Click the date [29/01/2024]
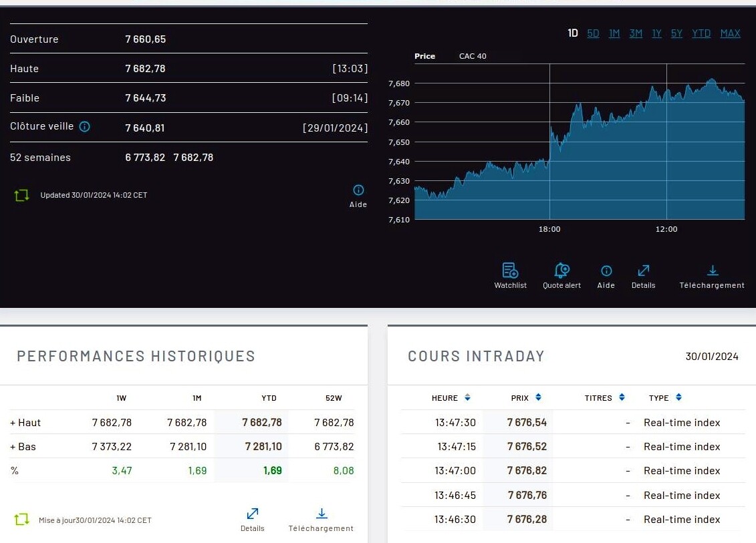The image size is (756, 543). click(x=335, y=128)
